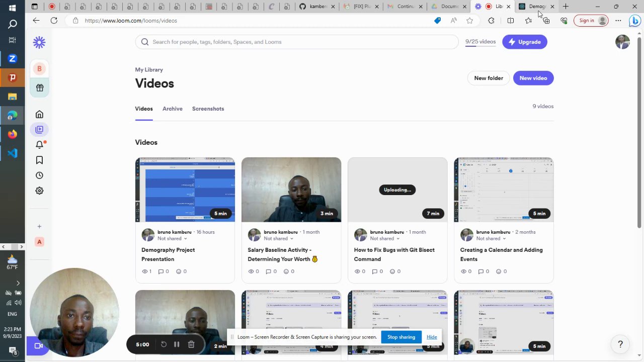Open the Library icon in the sidebar
This screenshot has width=644, height=362.
39,130
